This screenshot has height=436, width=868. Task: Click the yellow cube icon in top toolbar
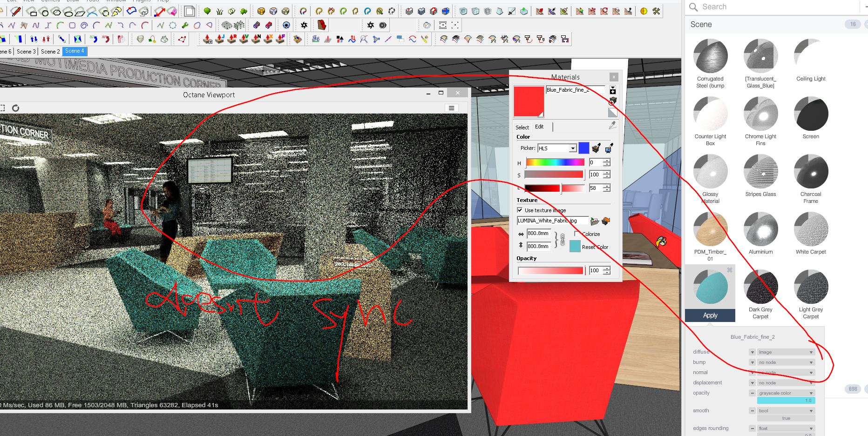tap(261, 11)
